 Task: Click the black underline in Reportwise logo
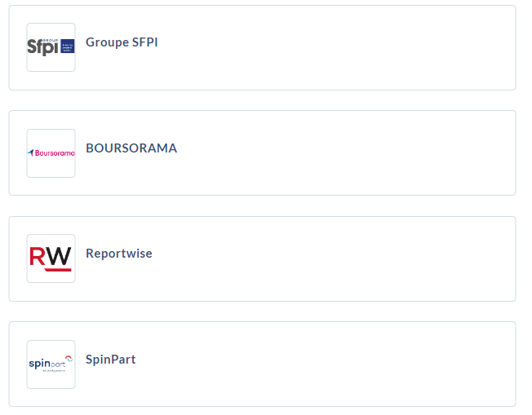coord(51,270)
